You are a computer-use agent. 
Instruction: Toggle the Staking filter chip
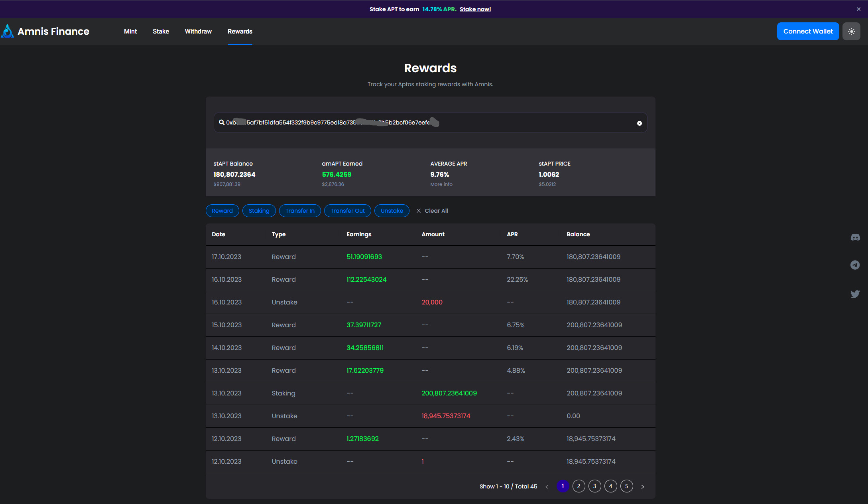tap(259, 211)
